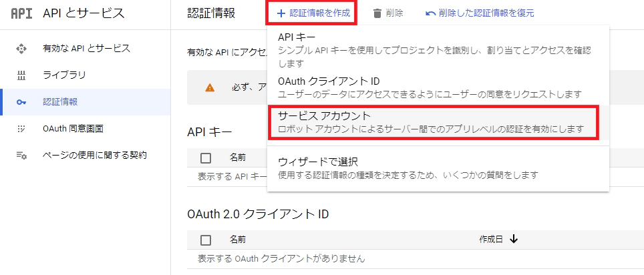
Task: Toggle the select-all checkbox in OAuth 2.0 table
Action: click(206, 240)
